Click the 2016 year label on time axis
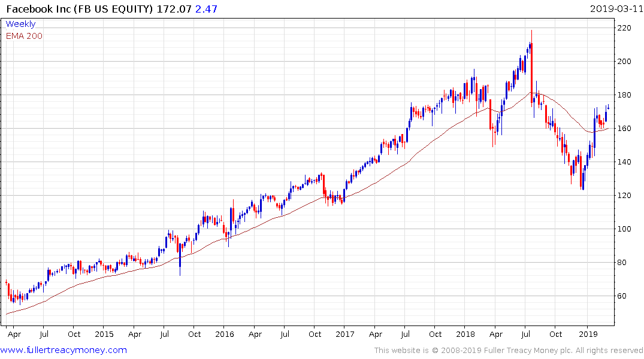The width and height of the screenshot is (644, 359). pos(224,334)
